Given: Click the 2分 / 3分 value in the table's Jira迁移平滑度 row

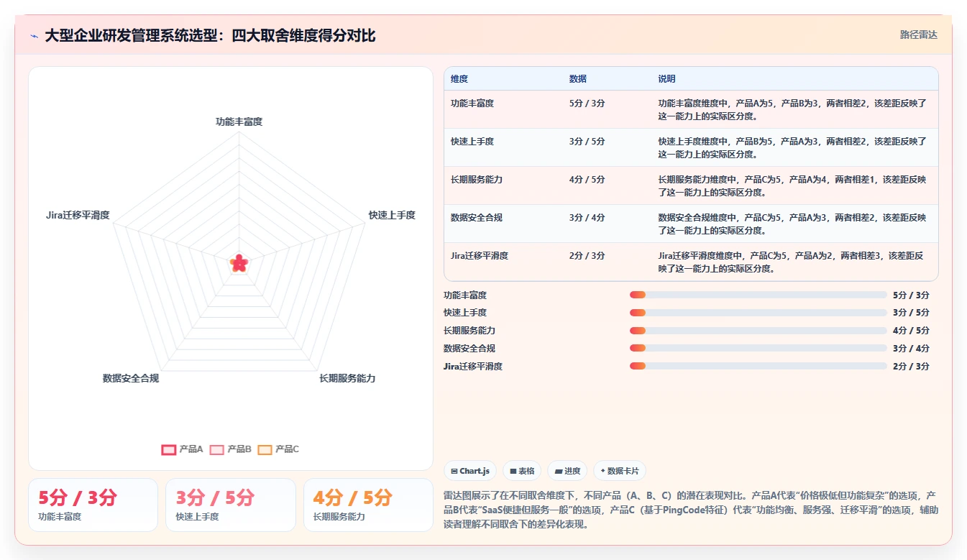Looking at the screenshot, I should click(587, 256).
